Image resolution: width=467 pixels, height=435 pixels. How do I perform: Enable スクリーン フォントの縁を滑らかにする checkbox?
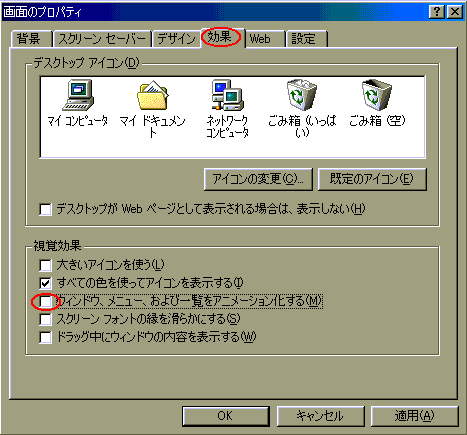tap(45, 319)
